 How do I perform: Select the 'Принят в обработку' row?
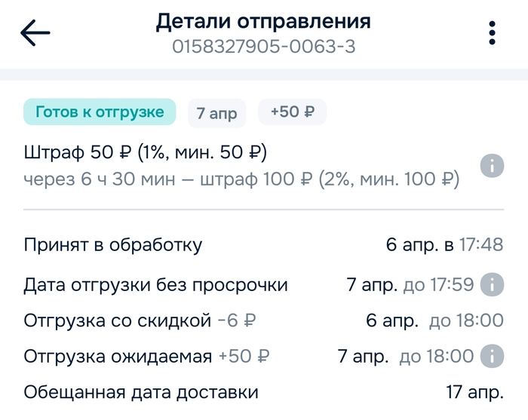(x=264, y=244)
